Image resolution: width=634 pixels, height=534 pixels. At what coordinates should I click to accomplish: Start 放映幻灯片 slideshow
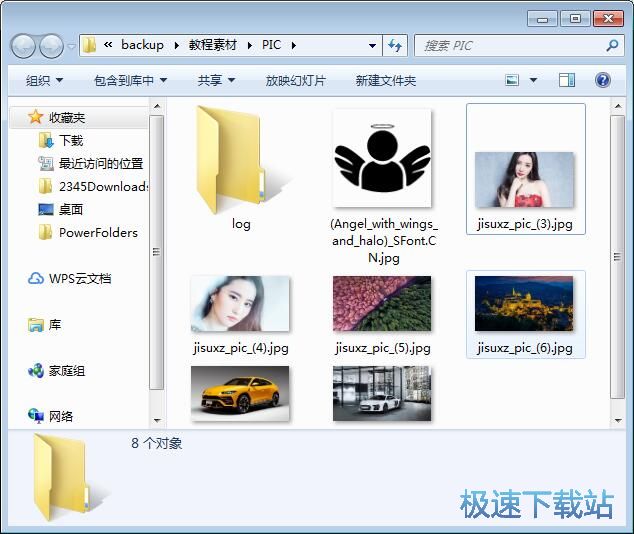[x=295, y=80]
